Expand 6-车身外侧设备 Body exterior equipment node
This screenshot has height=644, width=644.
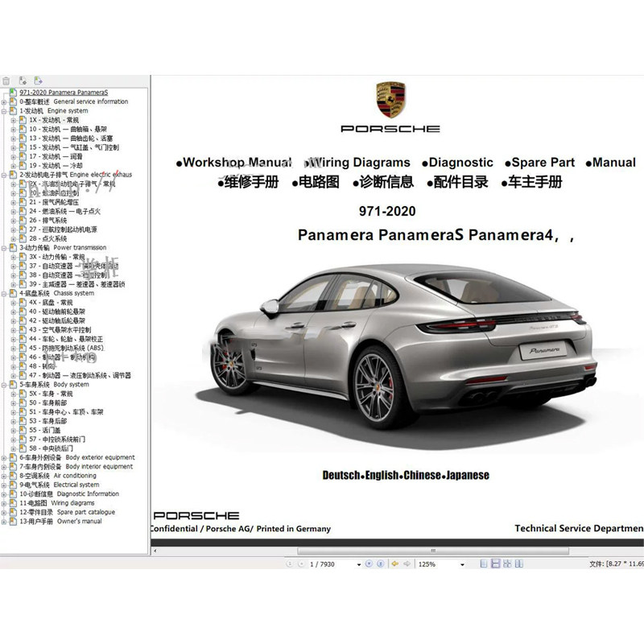(4, 458)
